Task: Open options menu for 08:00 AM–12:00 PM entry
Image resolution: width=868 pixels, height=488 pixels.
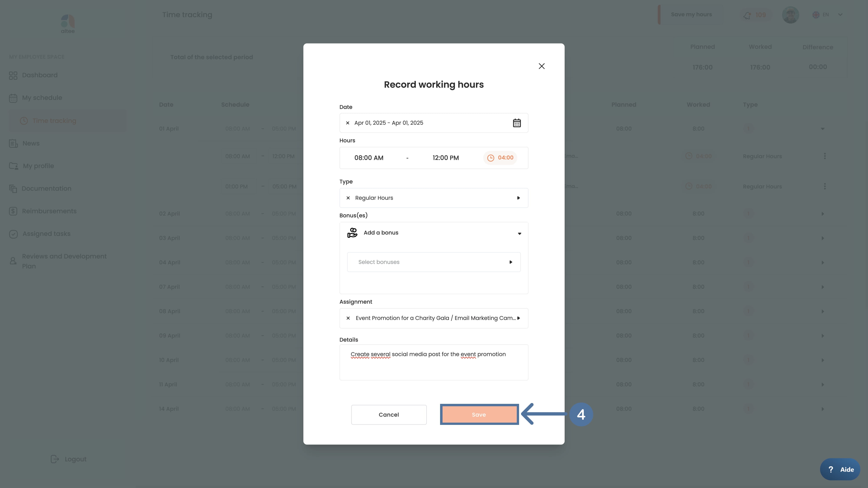Action: 825,156
